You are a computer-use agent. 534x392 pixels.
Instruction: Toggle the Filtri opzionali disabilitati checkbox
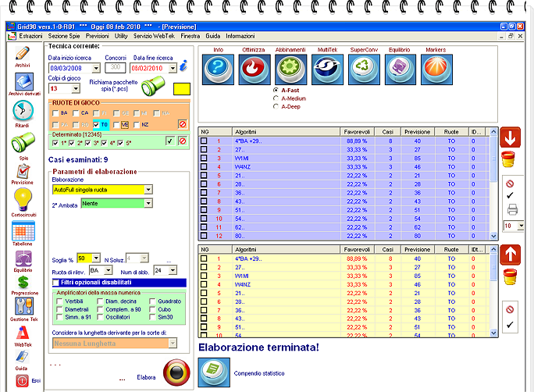tap(55, 282)
